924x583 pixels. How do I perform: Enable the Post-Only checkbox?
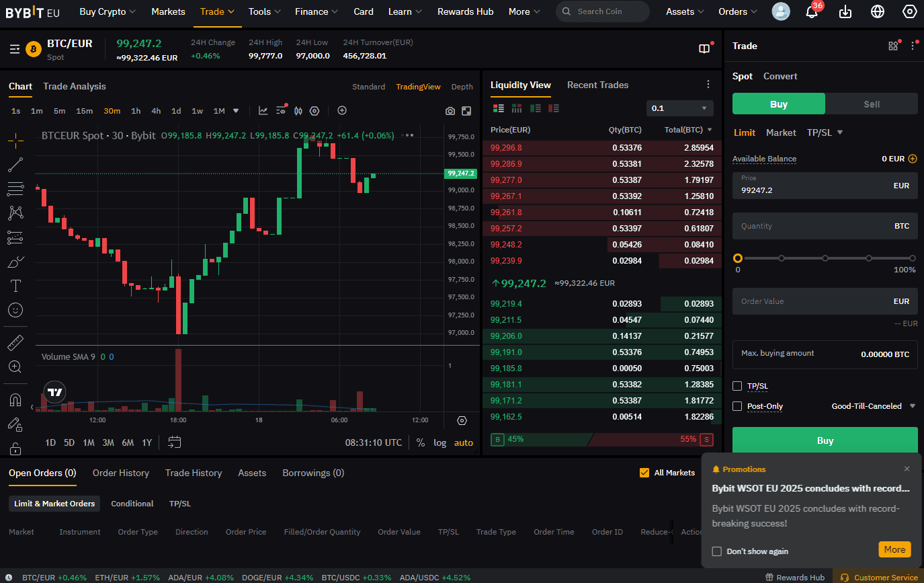click(x=737, y=406)
